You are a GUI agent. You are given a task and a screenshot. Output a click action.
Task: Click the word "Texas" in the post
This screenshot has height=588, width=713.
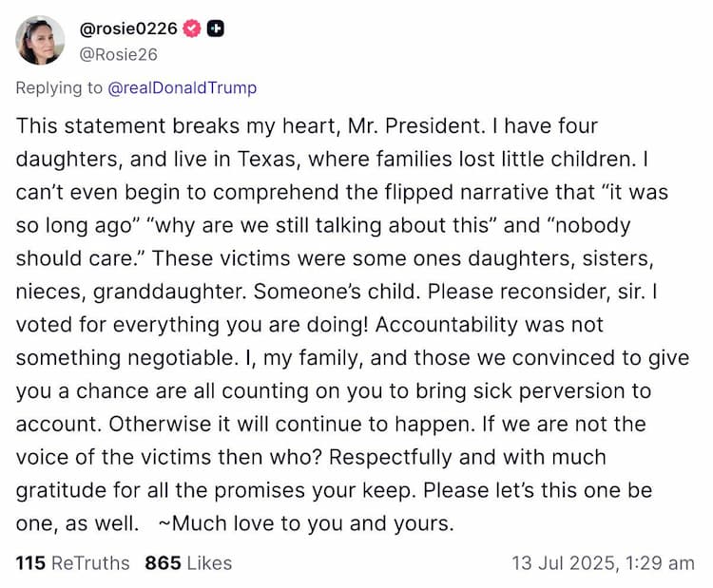pos(280,159)
